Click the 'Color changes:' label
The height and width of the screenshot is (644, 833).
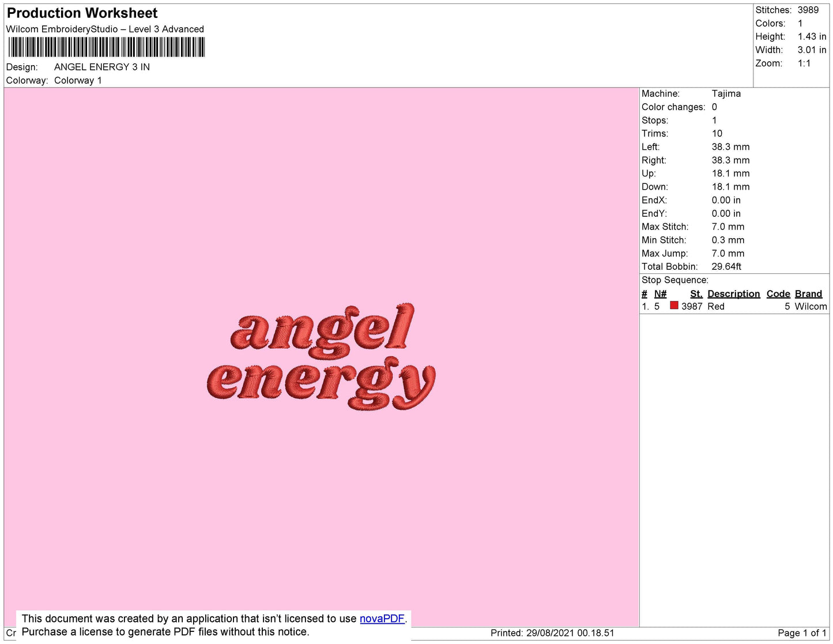click(673, 107)
